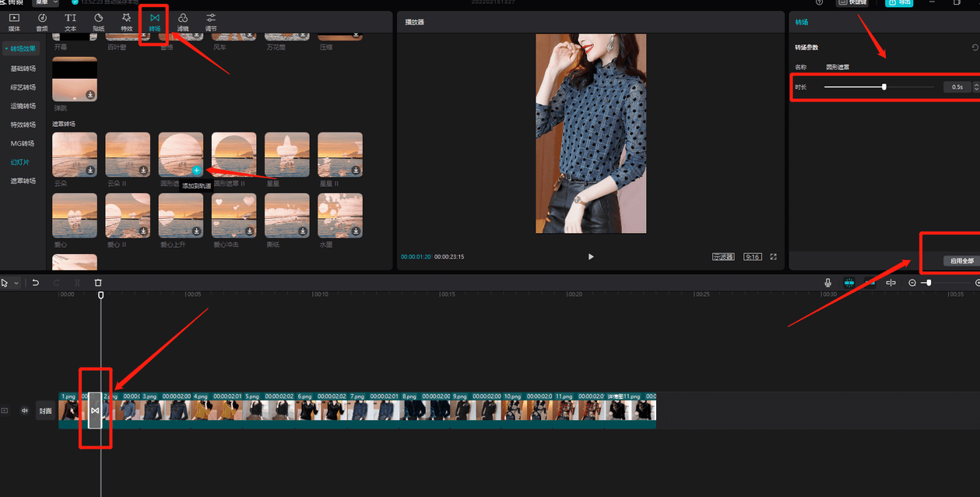
Task: Play the preview in the player
Action: coord(591,256)
